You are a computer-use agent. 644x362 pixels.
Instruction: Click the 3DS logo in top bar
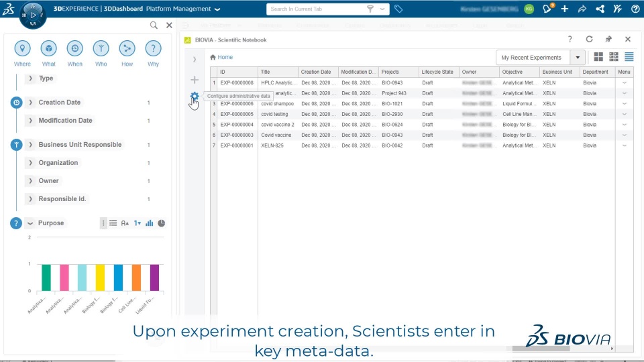[8, 9]
